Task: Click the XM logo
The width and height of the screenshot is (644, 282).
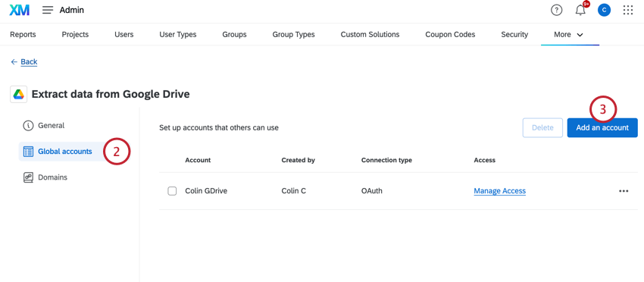Action: [19, 11]
